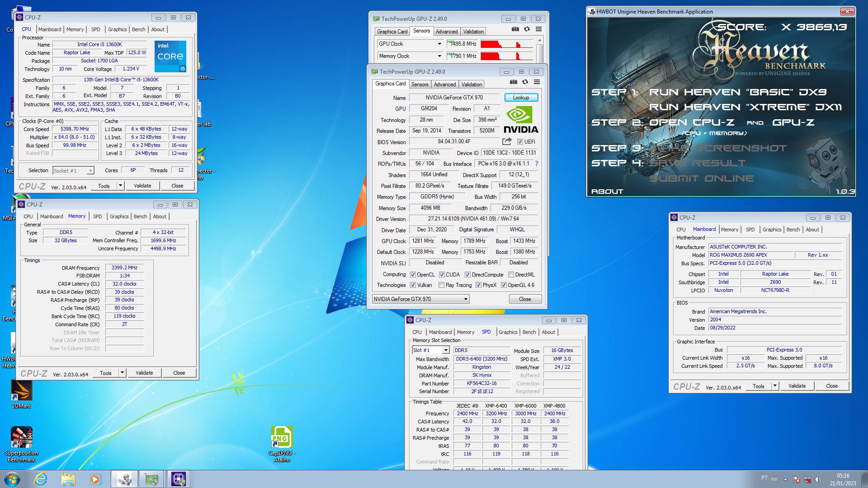Click the GPU Clock red sensor graph
This screenshot has width=868, height=488.
coord(507,44)
